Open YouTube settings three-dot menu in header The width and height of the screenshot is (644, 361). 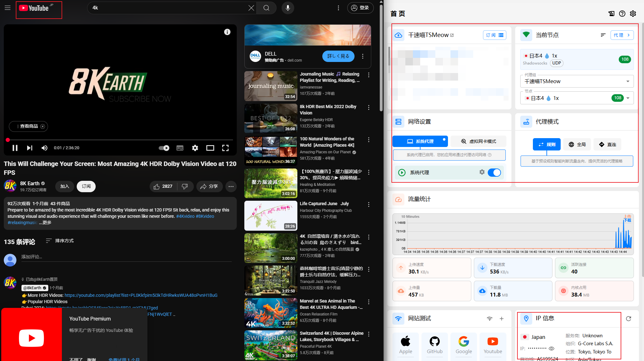tap(338, 8)
